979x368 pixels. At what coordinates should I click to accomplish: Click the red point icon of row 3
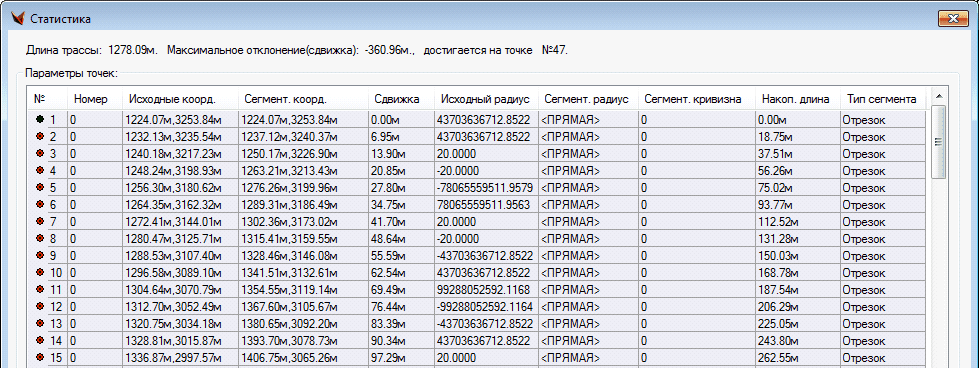point(40,153)
